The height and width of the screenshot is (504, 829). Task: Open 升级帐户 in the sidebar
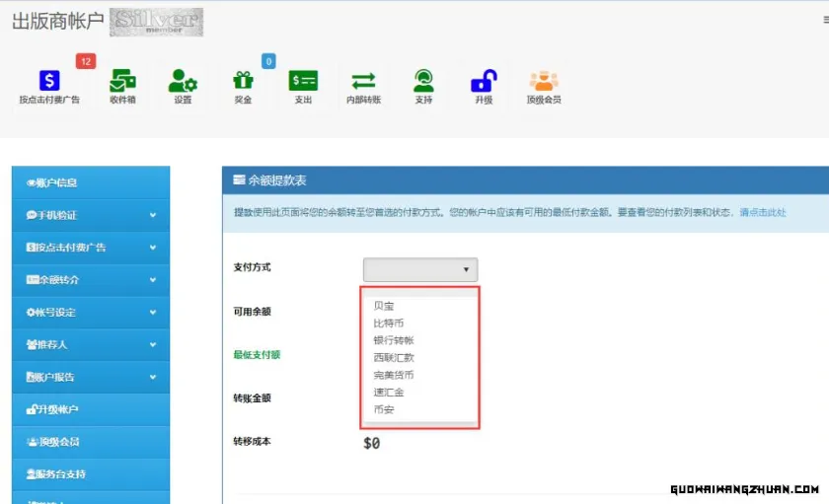tap(91, 409)
